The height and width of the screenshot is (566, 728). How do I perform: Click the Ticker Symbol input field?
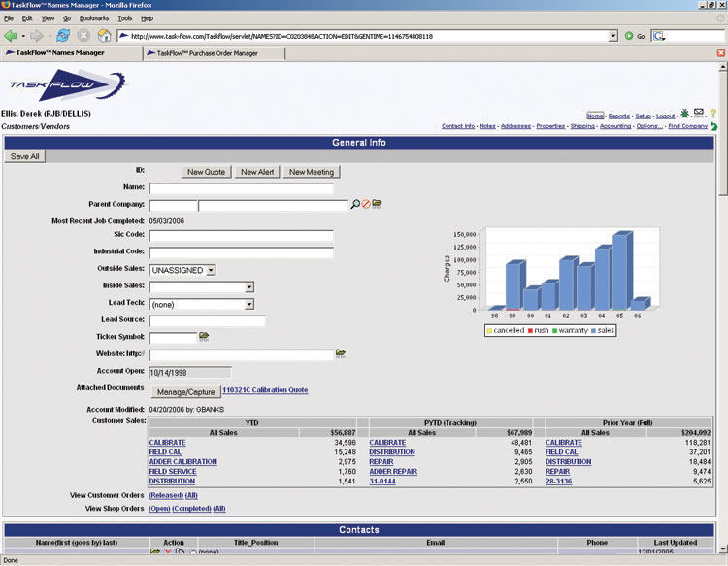point(173,338)
